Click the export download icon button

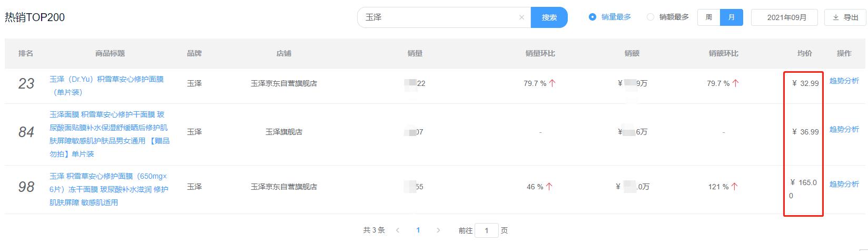click(x=845, y=17)
